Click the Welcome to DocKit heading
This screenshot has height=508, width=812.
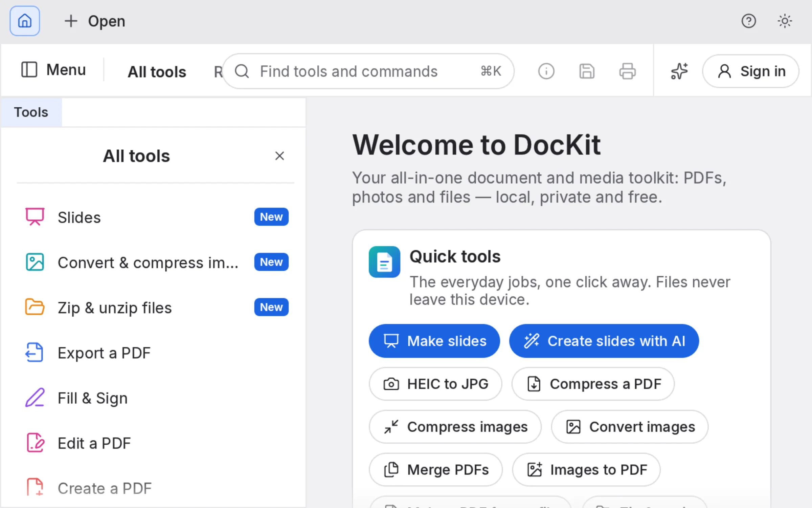[476, 145]
